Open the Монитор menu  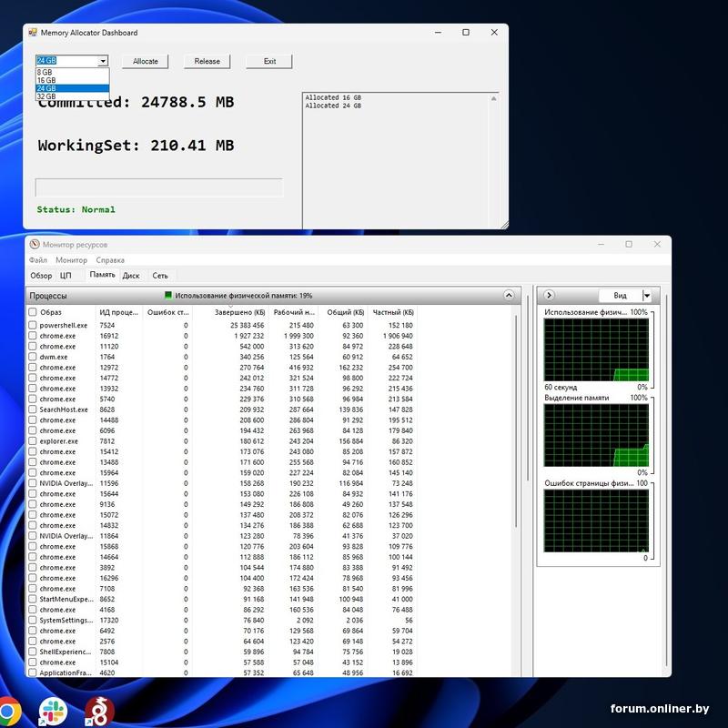[72, 260]
